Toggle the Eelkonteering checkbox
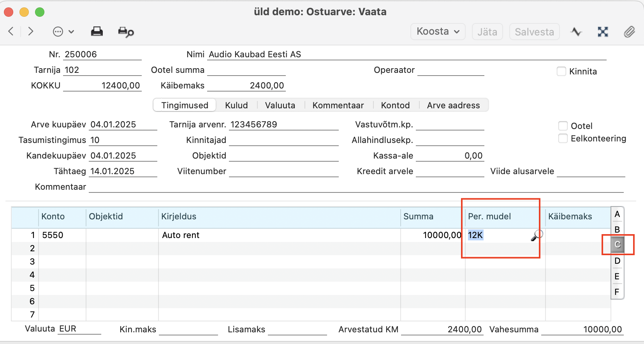Viewport: 644px width, 344px height. pos(563,138)
